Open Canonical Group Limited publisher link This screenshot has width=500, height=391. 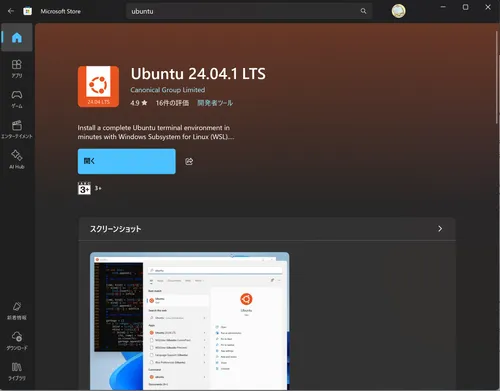click(x=168, y=90)
